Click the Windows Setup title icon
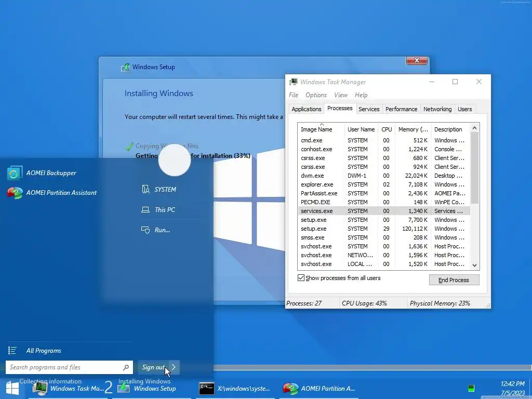 pos(126,67)
